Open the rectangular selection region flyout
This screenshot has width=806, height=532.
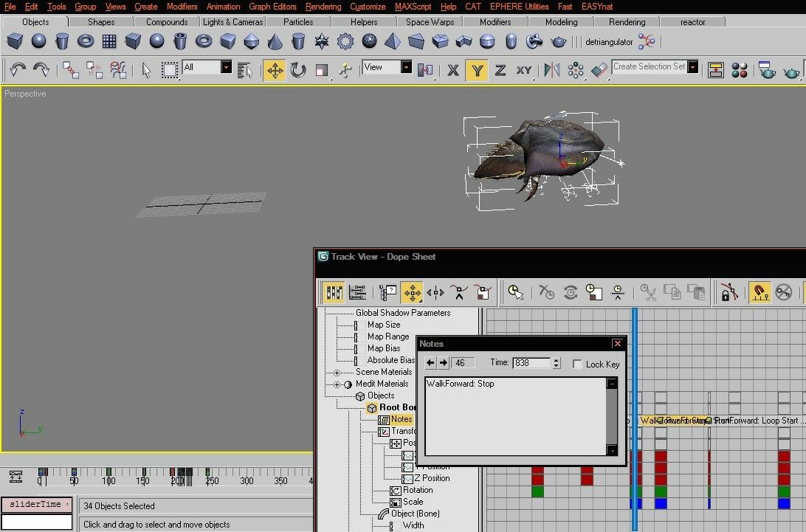(x=170, y=70)
